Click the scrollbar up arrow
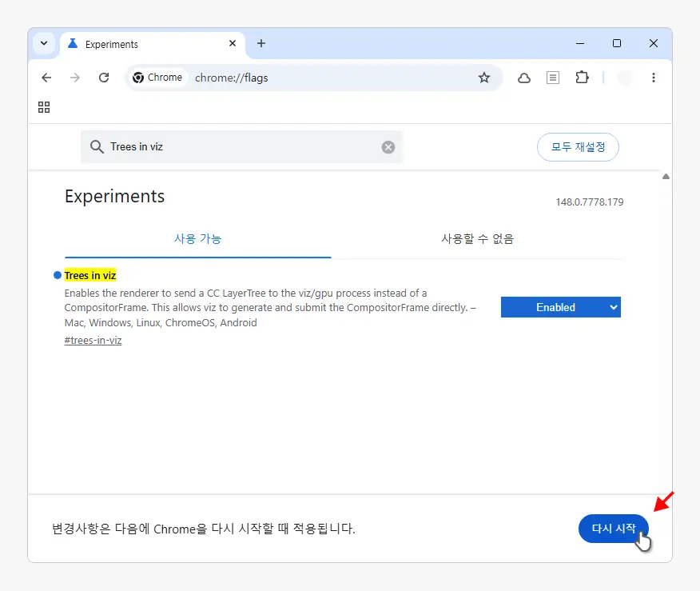The width and height of the screenshot is (700, 591). [x=666, y=177]
